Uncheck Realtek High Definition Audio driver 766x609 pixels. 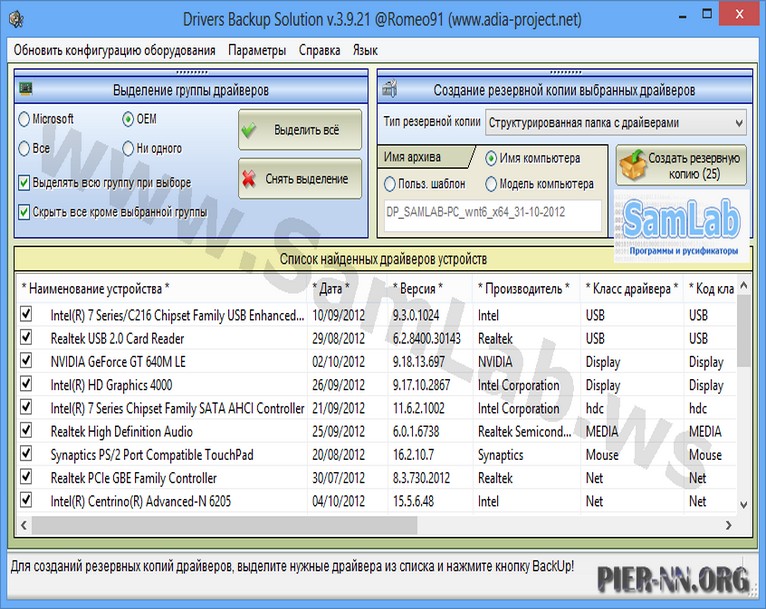[x=26, y=430]
